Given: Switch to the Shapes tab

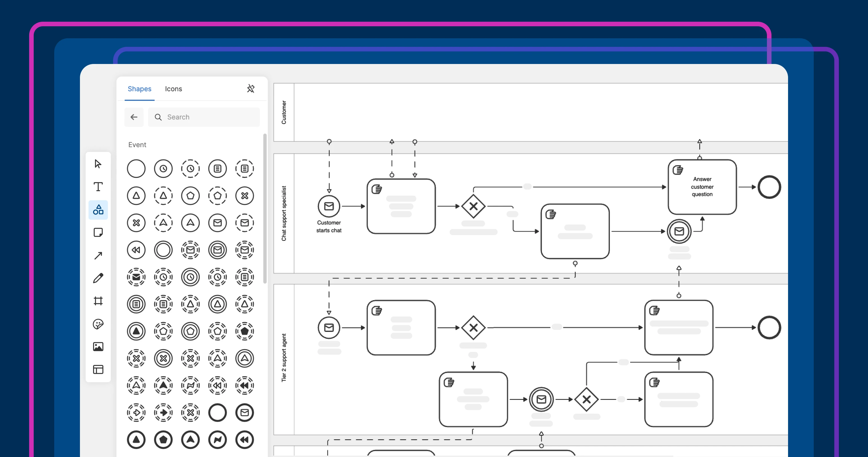Looking at the screenshot, I should coord(139,89).
